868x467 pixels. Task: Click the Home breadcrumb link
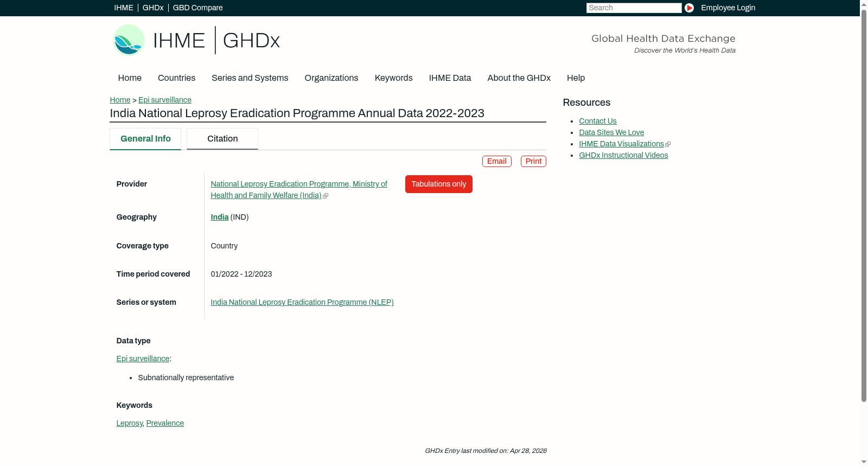click(120, 100)
